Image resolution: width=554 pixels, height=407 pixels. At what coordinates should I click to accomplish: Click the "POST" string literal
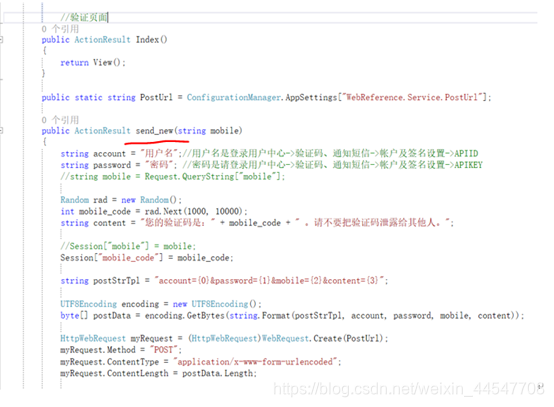(x=164, y=350)
